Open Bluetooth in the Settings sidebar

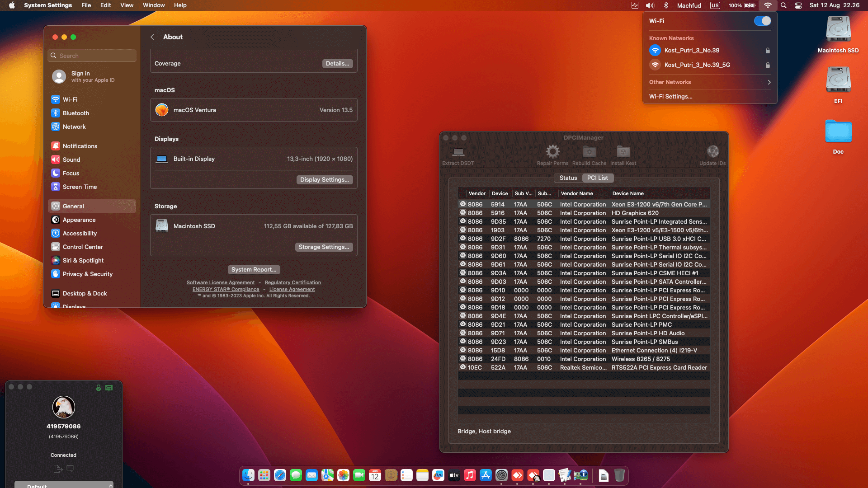(92, 113)
